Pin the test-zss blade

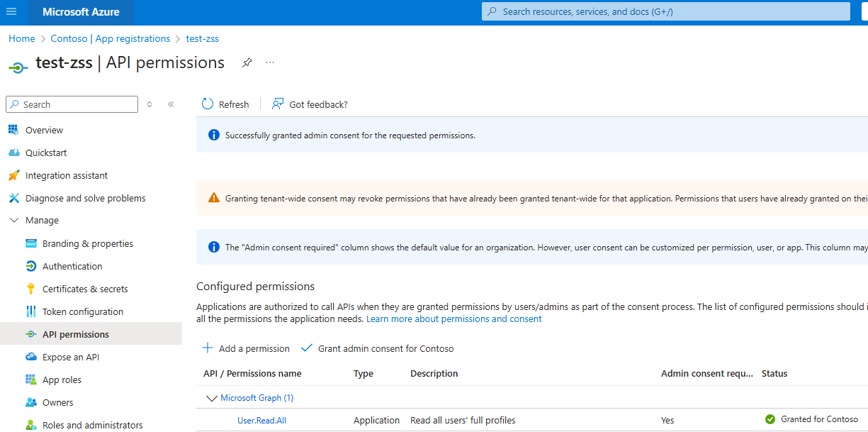pyautogui.click(x=247, y=62)
